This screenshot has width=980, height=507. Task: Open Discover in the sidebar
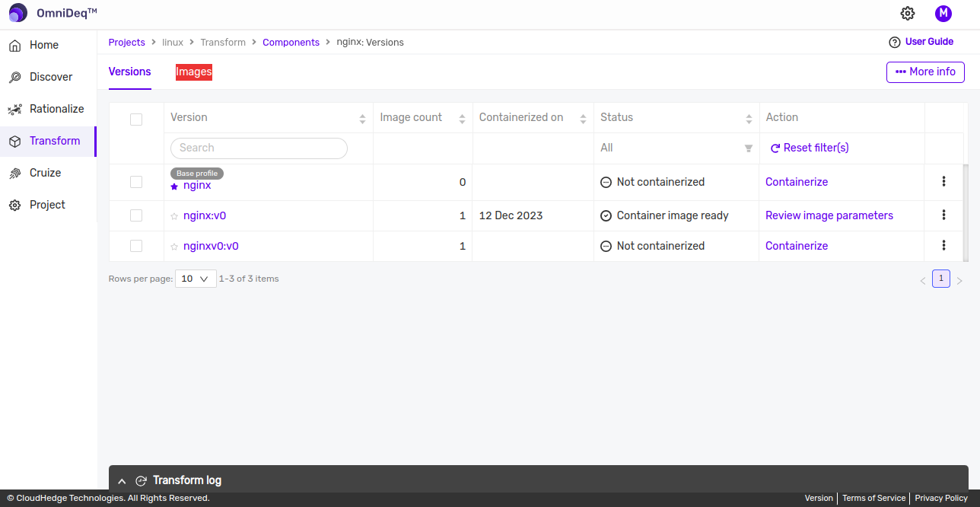click(x=51, y=77)
